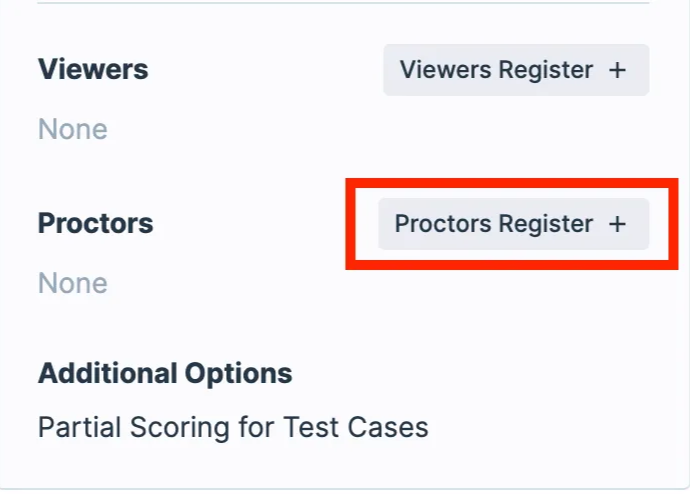Viewport: 690px width, 494px height.
Task: Click the bottom border line of the panel
Action: [343, 489]
